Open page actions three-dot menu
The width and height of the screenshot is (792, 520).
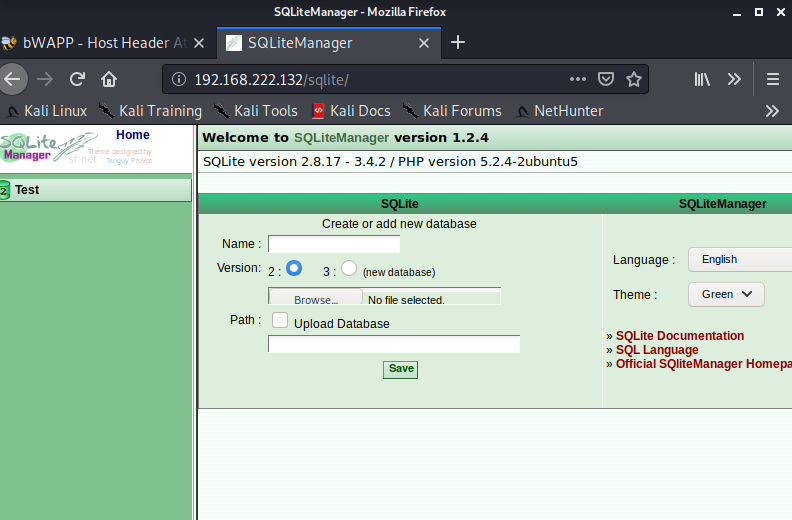(578, 79)
